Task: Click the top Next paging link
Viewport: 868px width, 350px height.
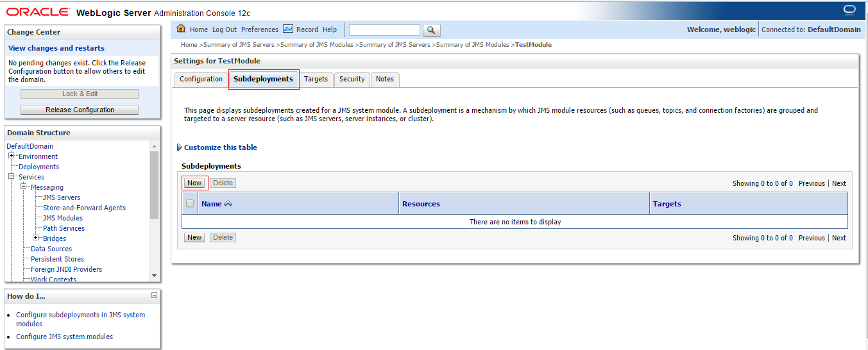Action: tap(839, 183)
